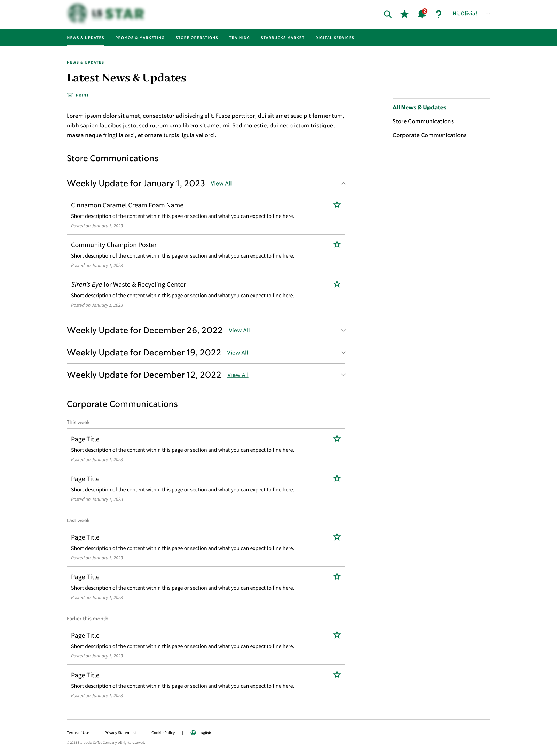Favorite last Page Title under Earlier this month
Image resolution: width=557 pixels, height=756 pixels.
pos(337,675)
